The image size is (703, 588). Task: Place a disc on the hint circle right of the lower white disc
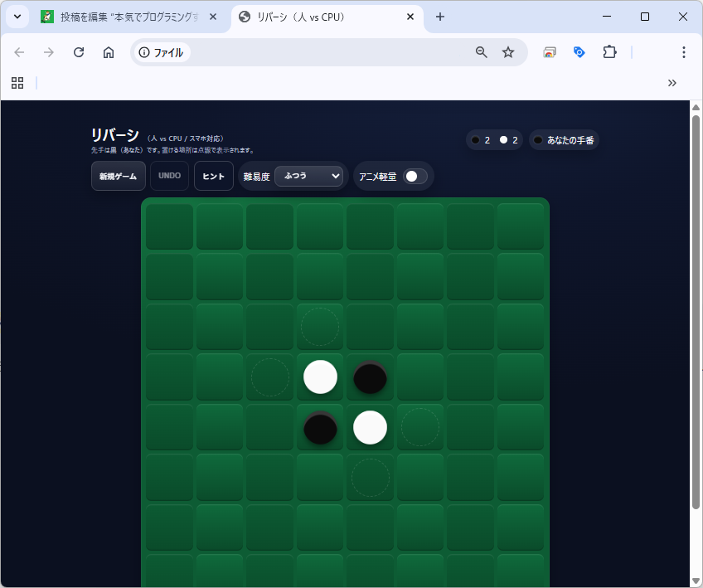[420, 427]
